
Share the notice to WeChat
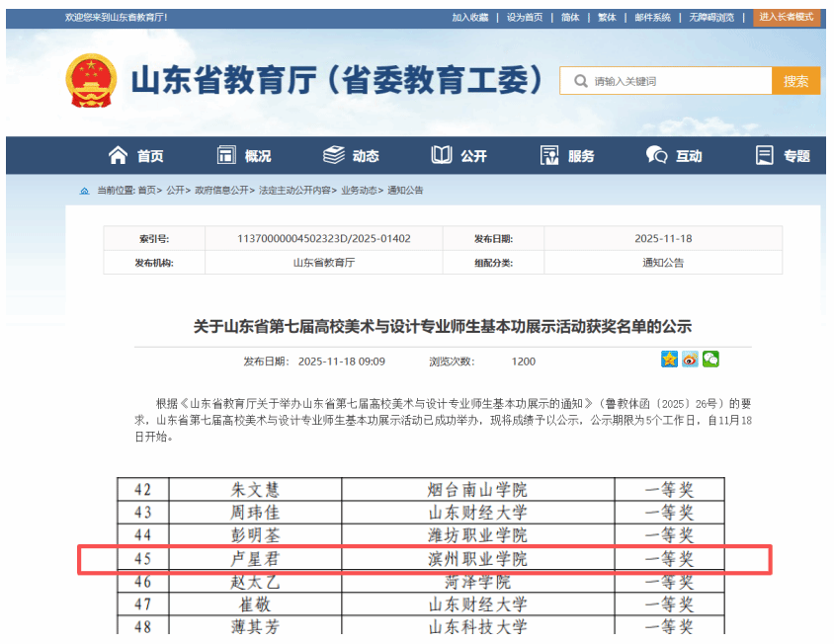pos(710,360)
